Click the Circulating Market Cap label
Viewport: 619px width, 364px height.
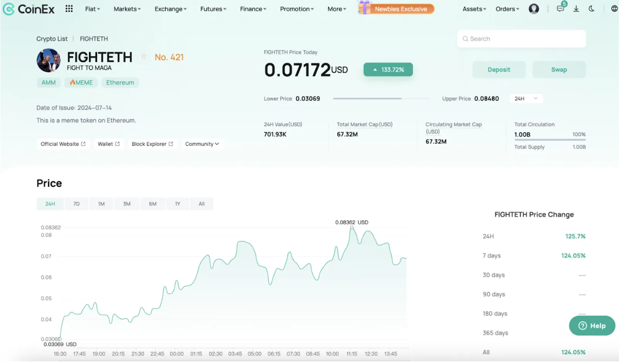453,128
